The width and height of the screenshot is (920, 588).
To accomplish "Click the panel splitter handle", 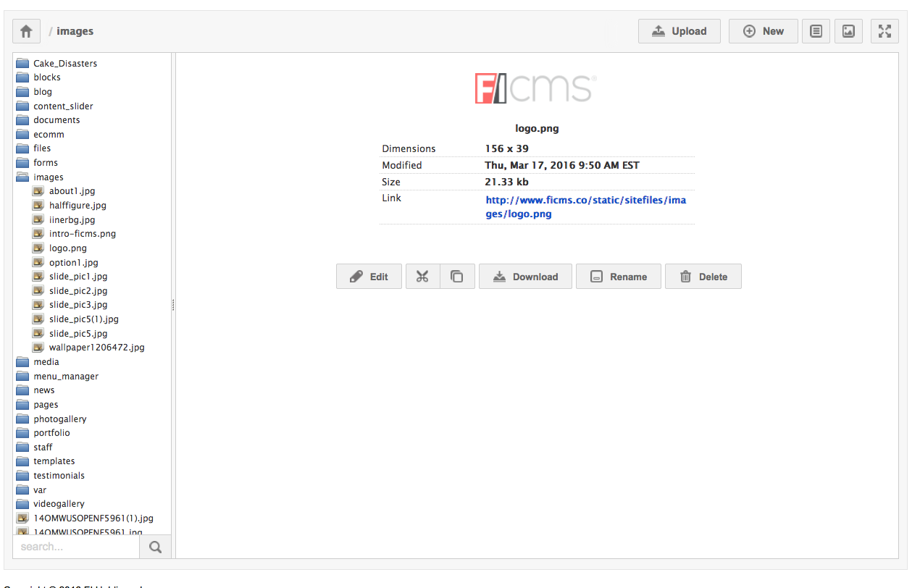I will click(173, 306).
